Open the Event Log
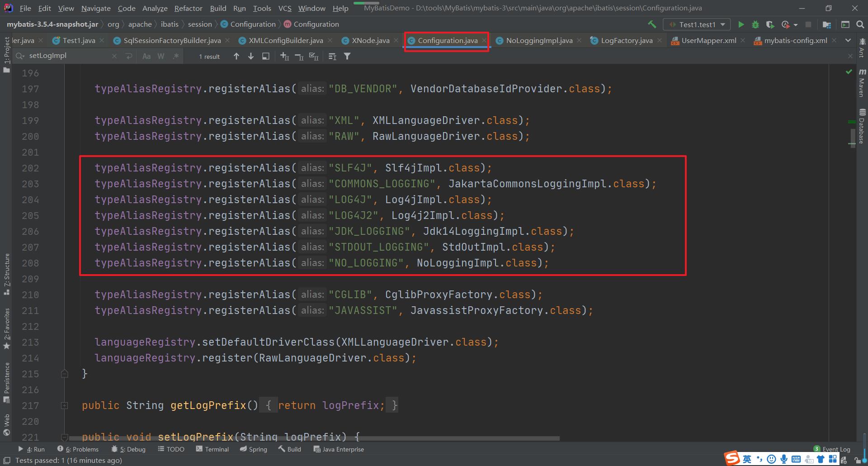Screen dimensions: 868x466 click(x=832, y=449)
